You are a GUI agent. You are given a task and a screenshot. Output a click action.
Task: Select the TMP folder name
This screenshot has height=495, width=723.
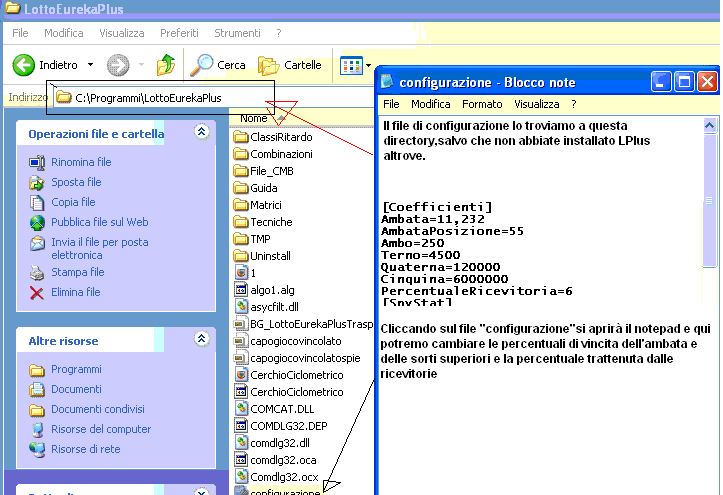point(260,239)
